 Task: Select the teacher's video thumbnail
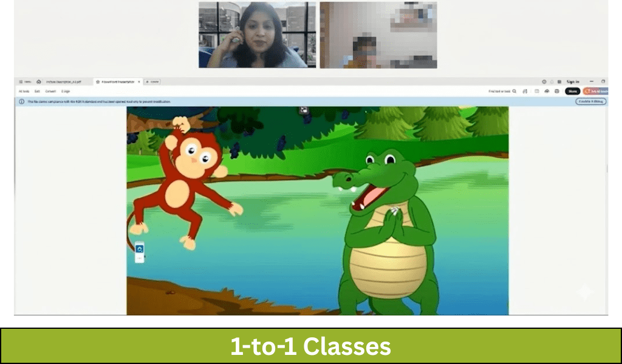coord(257,35)
